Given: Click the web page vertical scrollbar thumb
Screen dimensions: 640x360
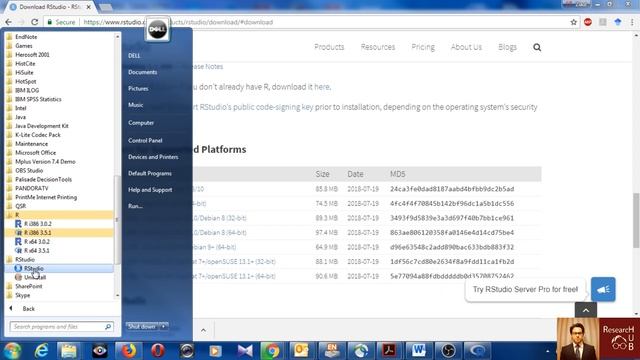Looking at the screenshot, I should pyautogui.click(x=636, y=220).
